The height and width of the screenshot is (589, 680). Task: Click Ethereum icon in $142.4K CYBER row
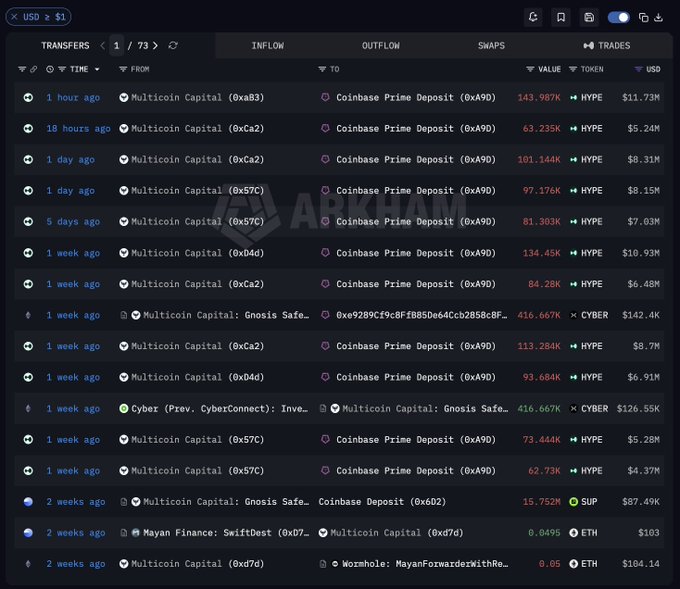(28, 315)
